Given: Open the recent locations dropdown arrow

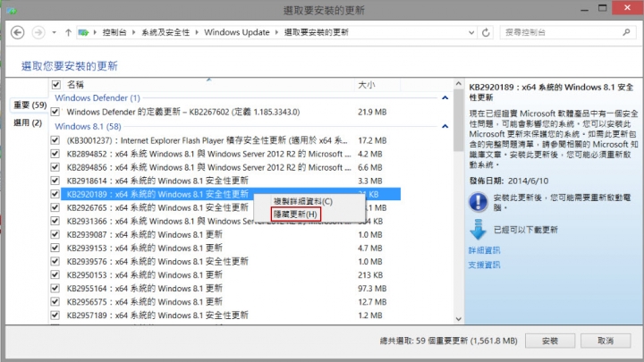Looking at the screenshot, I should point(54,32).
